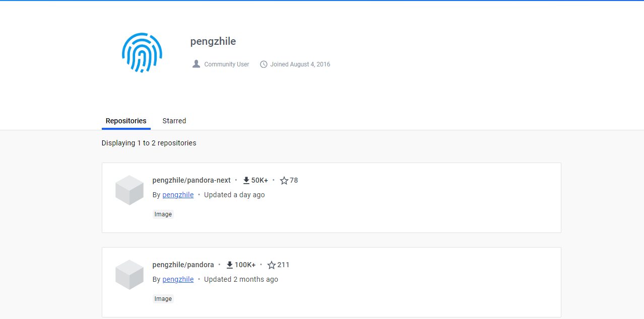
Task: Click the Image tag on pandora-next
Action: coord(163,214)
